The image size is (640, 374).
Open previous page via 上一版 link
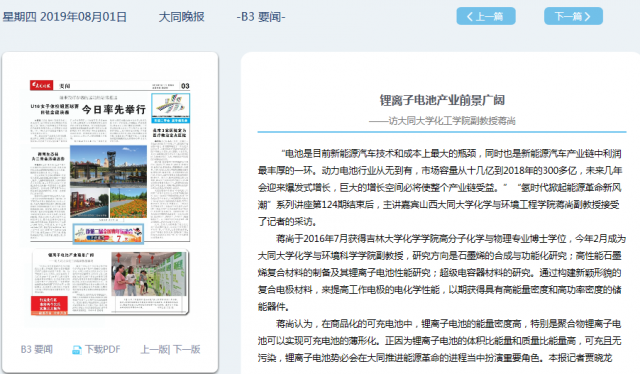(x=155, y=350)
